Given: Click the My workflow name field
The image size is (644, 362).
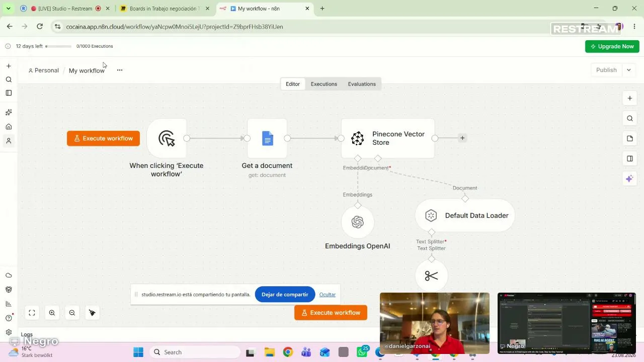Looking at the screenshot, I should [87, 70].
